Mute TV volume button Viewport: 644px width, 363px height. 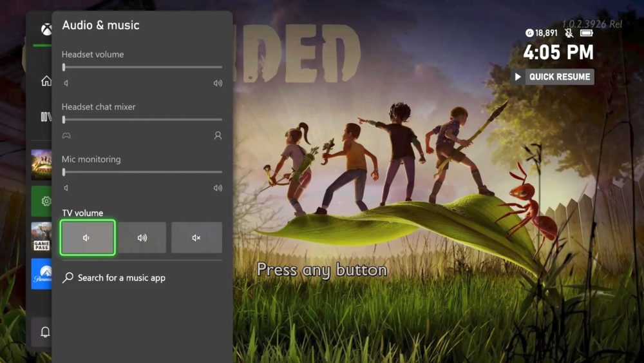[196, 238]
